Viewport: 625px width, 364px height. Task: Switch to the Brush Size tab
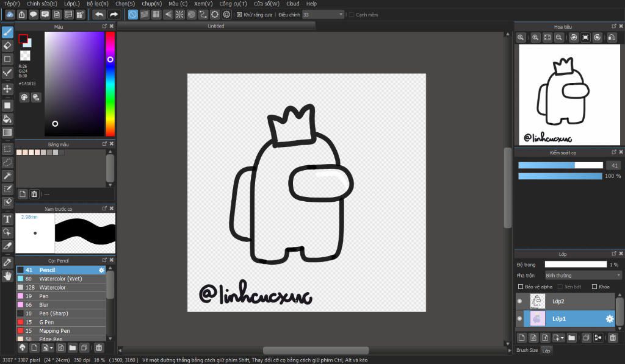(x=527, y=351)
